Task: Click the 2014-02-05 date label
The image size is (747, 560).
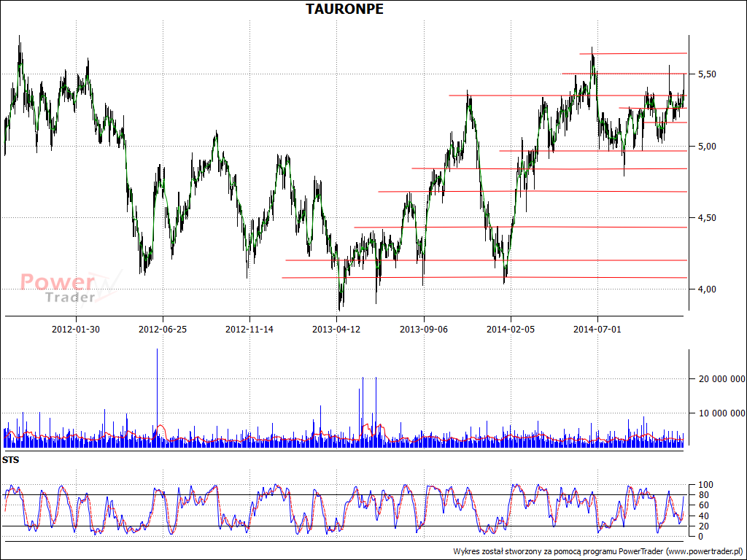Action: pos(511,329)
